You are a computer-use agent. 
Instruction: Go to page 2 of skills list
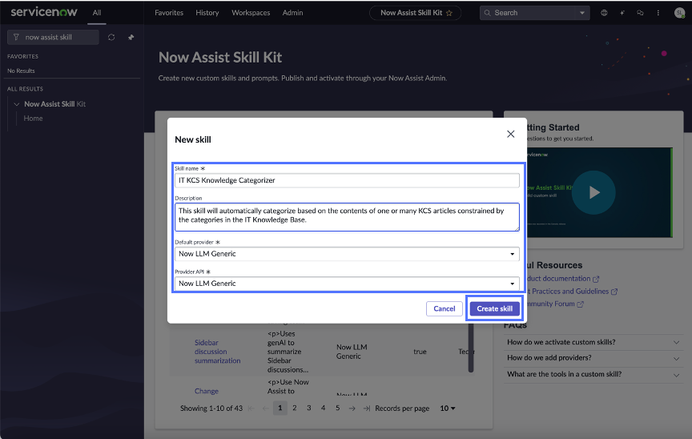point(294,408)
